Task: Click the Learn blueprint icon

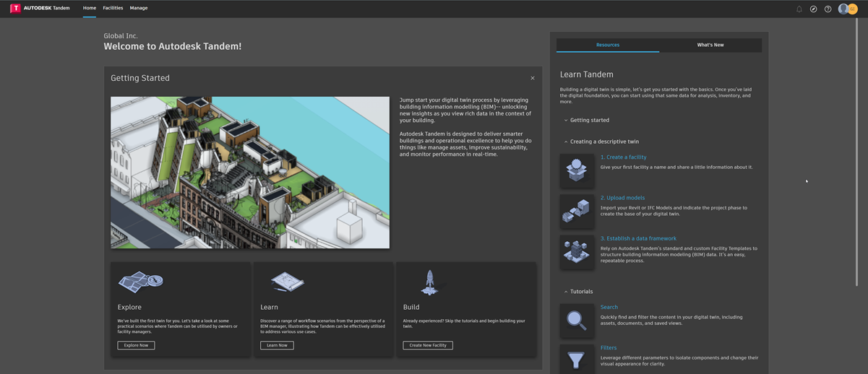Action: pos(287,282)
